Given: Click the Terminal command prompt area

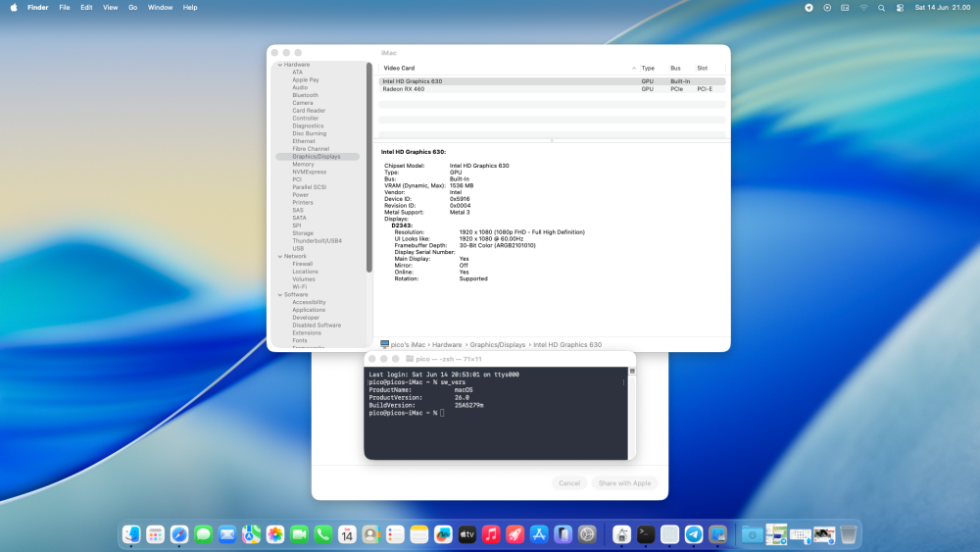Looking at the screenshot, I should click(x=496, y=413).
